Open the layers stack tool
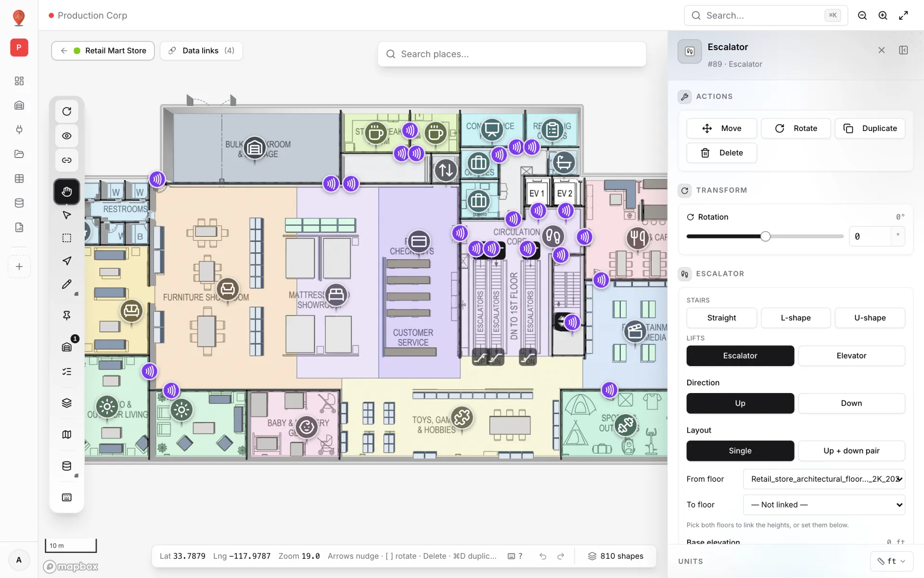This screenshot has width=924, height=578. pyautogui.click(x=67, y=403)
